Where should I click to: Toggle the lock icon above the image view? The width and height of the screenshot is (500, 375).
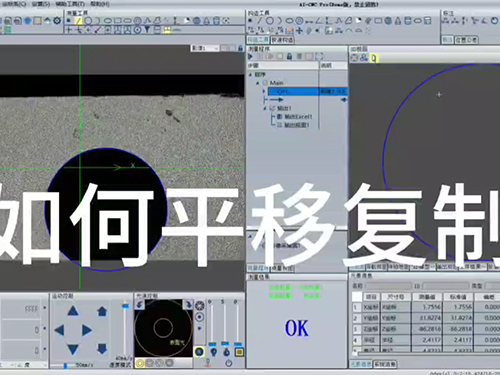pyautogui.click(x=240, y=48)
